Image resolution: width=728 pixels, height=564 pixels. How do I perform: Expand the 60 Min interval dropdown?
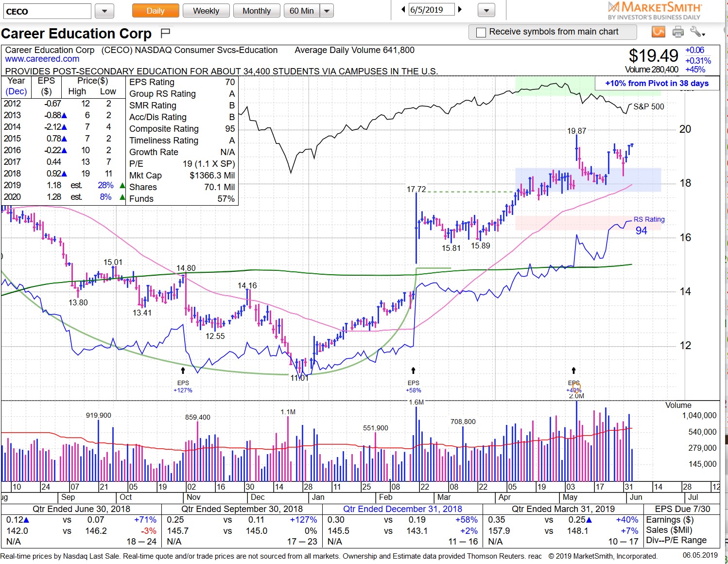(327, 10)
